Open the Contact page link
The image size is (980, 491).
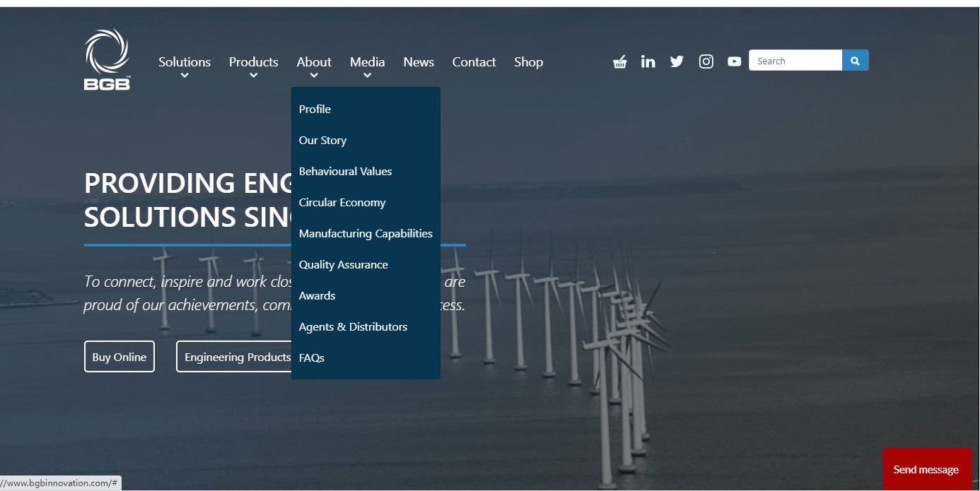pyautogui.click(x=474, y=62)
